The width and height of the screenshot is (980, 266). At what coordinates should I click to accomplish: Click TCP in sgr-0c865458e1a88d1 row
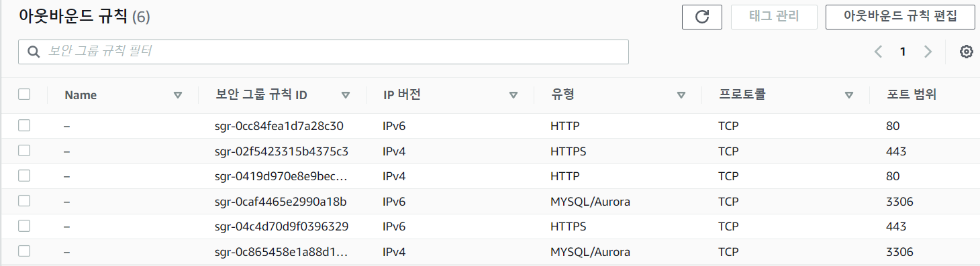(728, 253)
